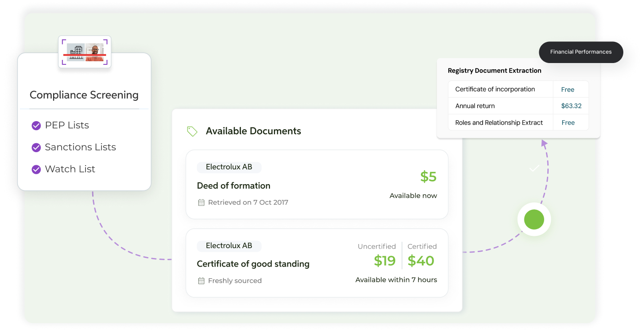This screenshot has width=644, height=330.
Task: Click the building and face scan thumbnail
Action: [85, 52]
